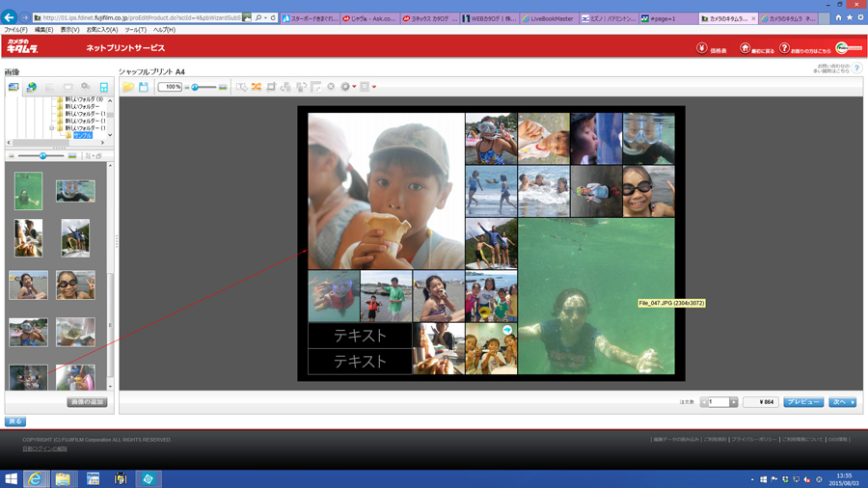Click the orange shuffle layout icon
Viewport: 868px width, 488px height.
257,87
